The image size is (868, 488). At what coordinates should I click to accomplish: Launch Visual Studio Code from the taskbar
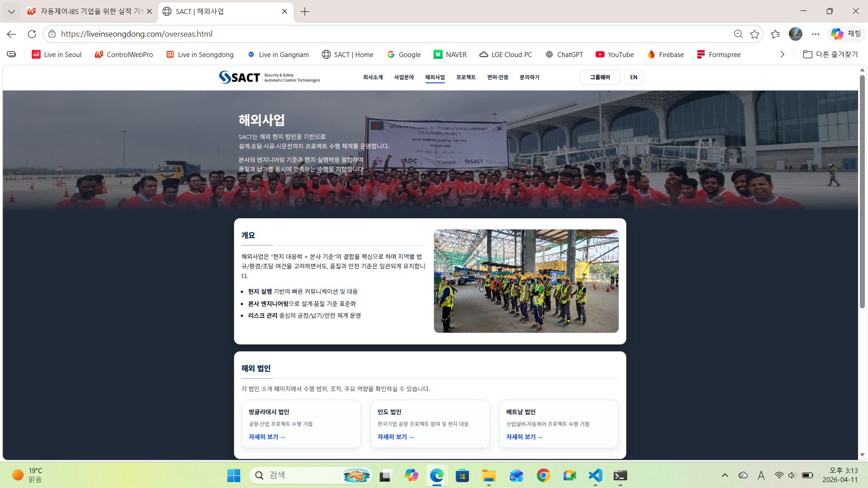[595, 475]
